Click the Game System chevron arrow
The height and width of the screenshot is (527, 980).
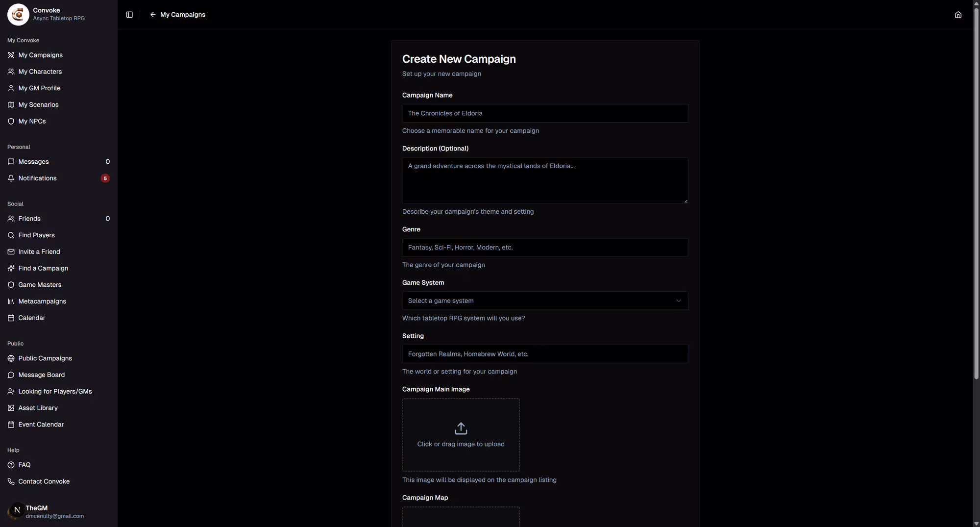coord(679,301)
